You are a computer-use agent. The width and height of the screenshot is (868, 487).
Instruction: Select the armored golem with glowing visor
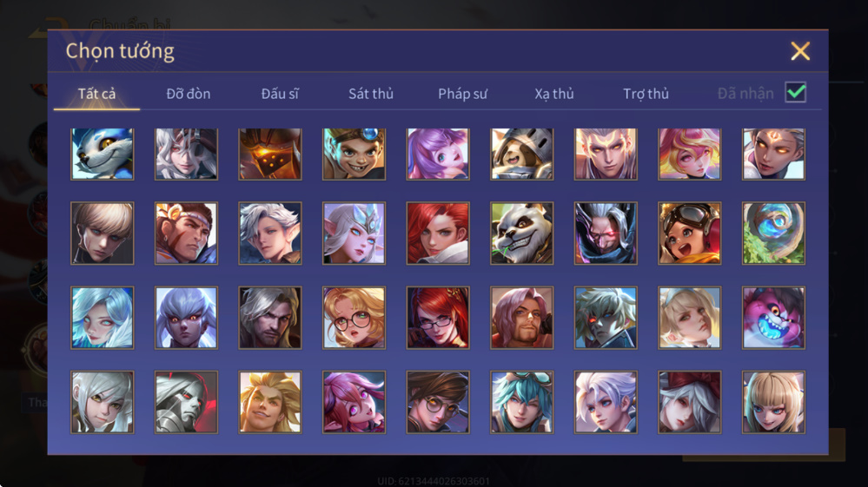pyautogui.click(x=270, y=155)
